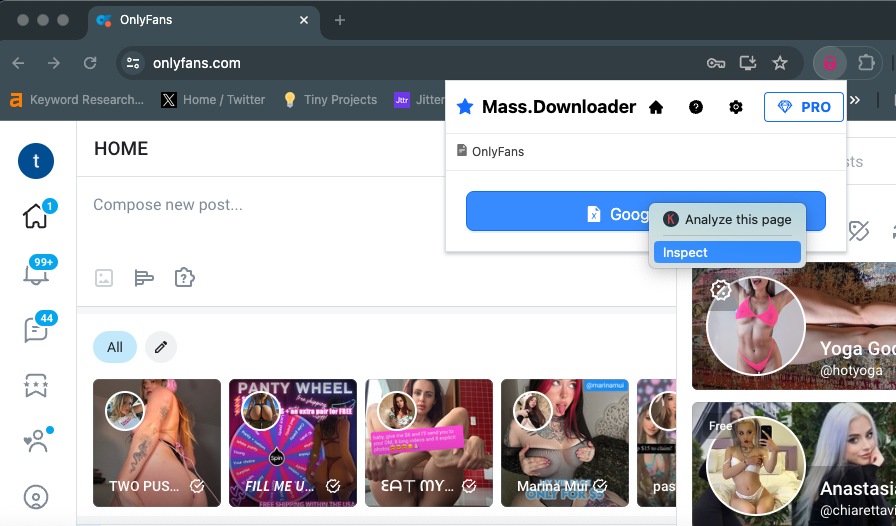
Task: Click the OnlyFans page label in popup
Action: [x=490, y=152]
